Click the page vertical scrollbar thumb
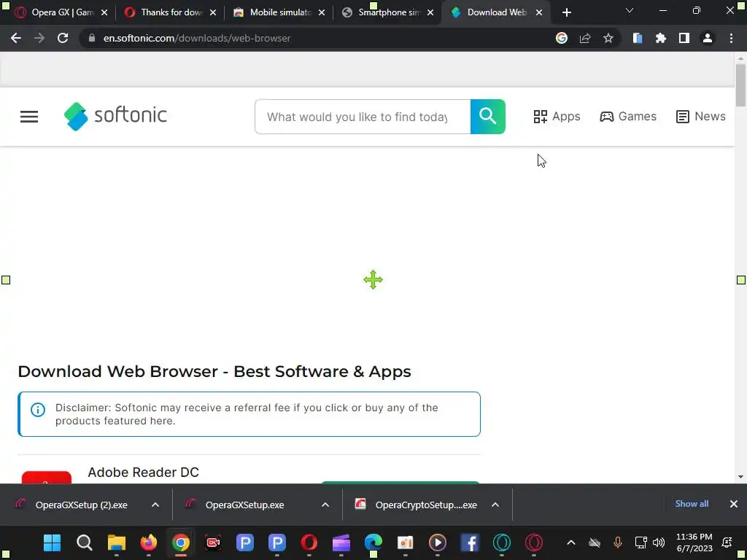Viewport: 747px width, 560px height. point(740,85)
